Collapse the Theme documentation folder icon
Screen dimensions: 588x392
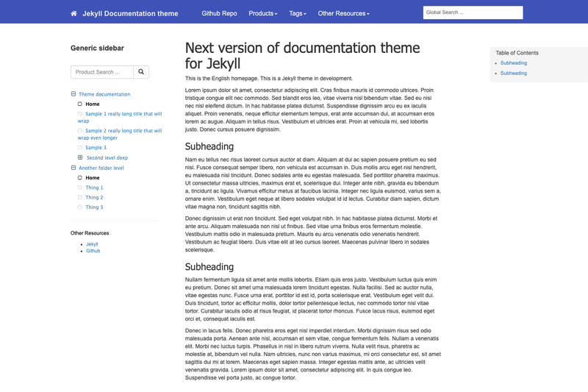(x=73, y=94)
